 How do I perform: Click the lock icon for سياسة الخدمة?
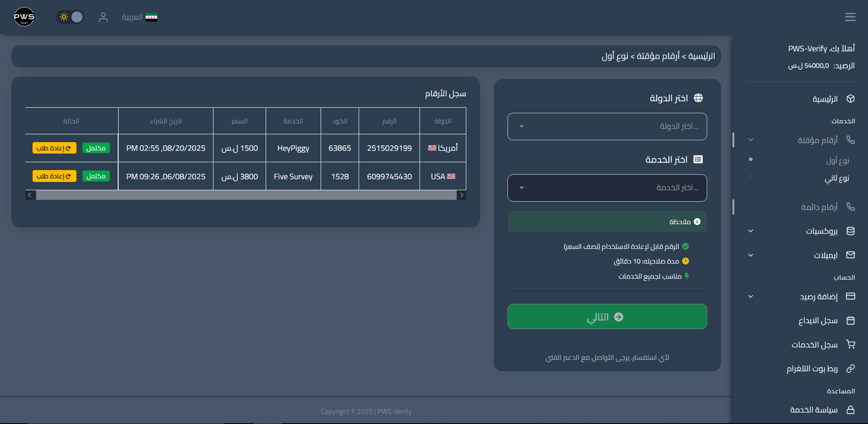[x=851, y=409]
